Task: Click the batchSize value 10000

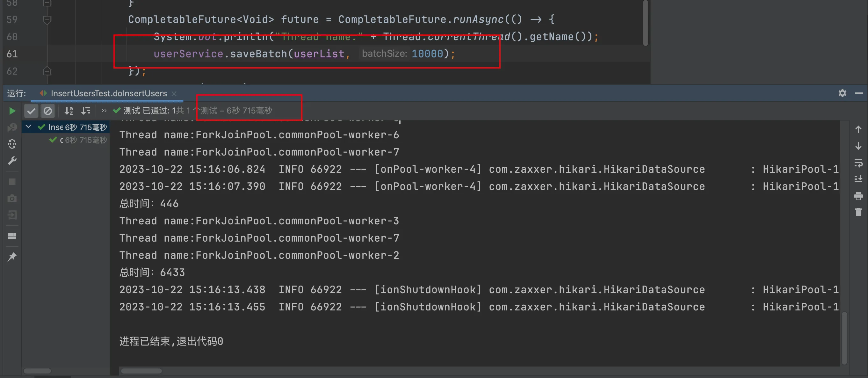Action: click(427, 54)
